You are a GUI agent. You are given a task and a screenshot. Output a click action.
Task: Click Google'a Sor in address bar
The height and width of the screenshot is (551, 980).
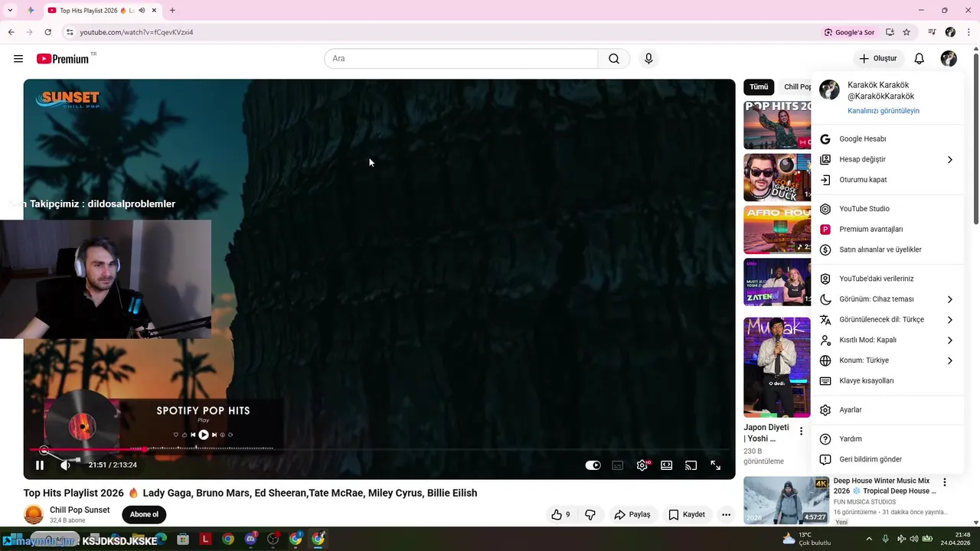(849, 32)
